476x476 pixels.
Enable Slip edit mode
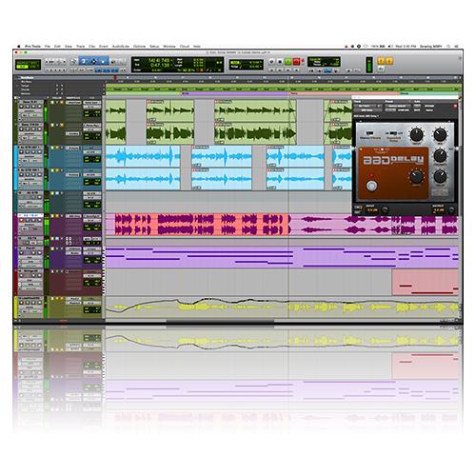click(x=22, y=67)
